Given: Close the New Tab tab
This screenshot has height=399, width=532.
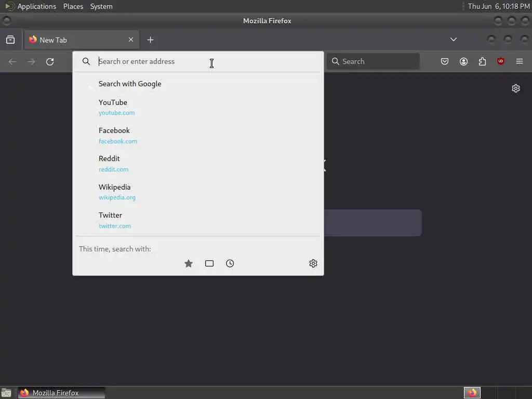Looking at the screenshot, I should click(131, 39).
